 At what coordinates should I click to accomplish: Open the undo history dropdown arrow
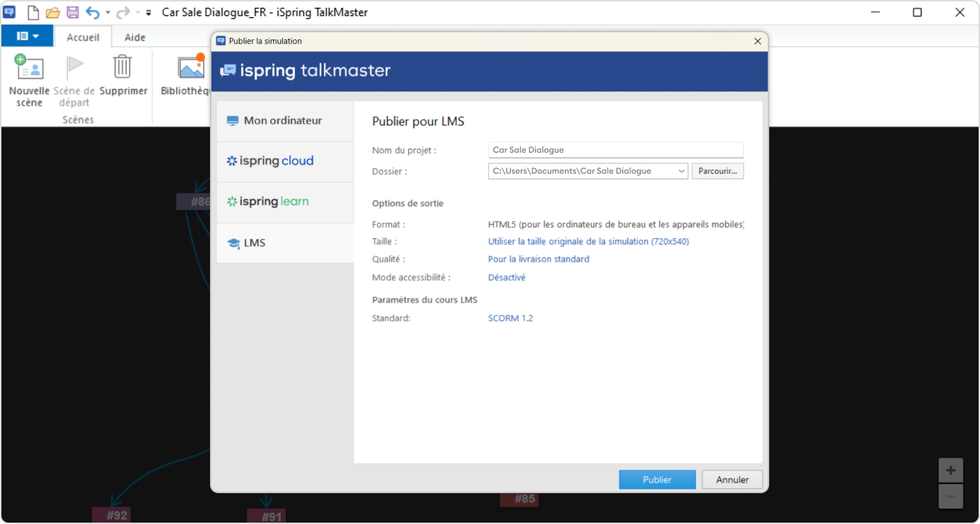pyautogui.click(x=108, y=13)
